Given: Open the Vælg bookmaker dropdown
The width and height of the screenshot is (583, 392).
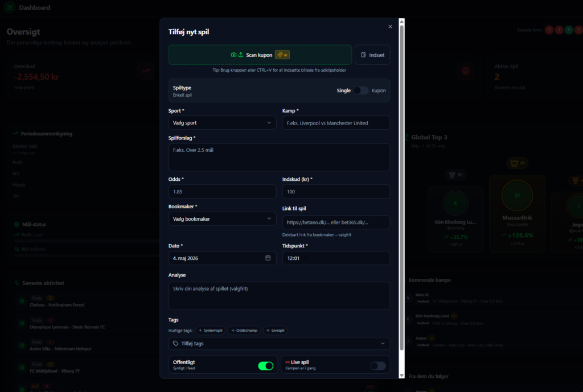Looking at the screenshot, I should 222,219.
